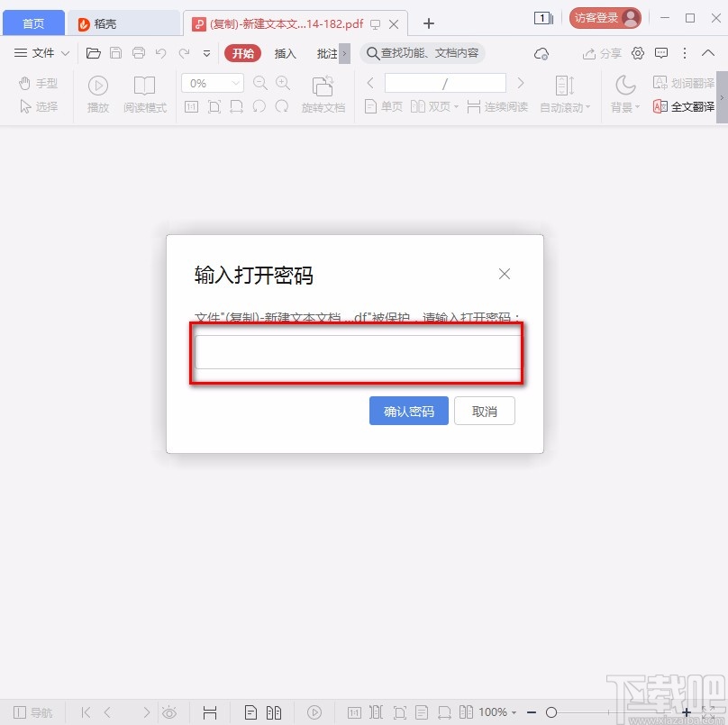The image size is (728, 725).
Task: Open the 插入 ribbon tab
Action: [285, 53]
